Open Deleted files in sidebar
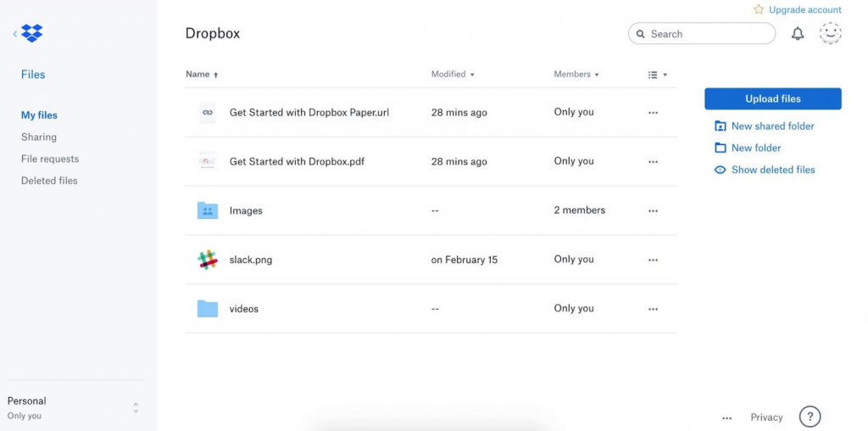 49,181
